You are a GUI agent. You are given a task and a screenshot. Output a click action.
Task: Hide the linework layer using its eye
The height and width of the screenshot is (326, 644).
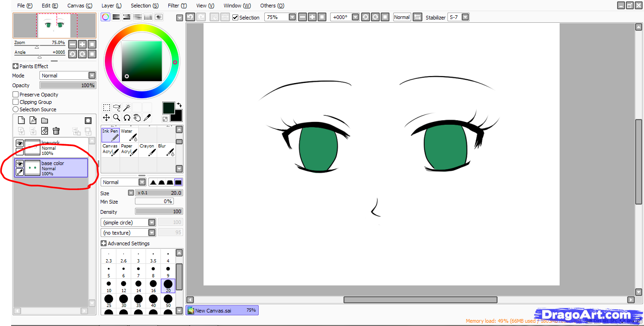pos(19,144)
